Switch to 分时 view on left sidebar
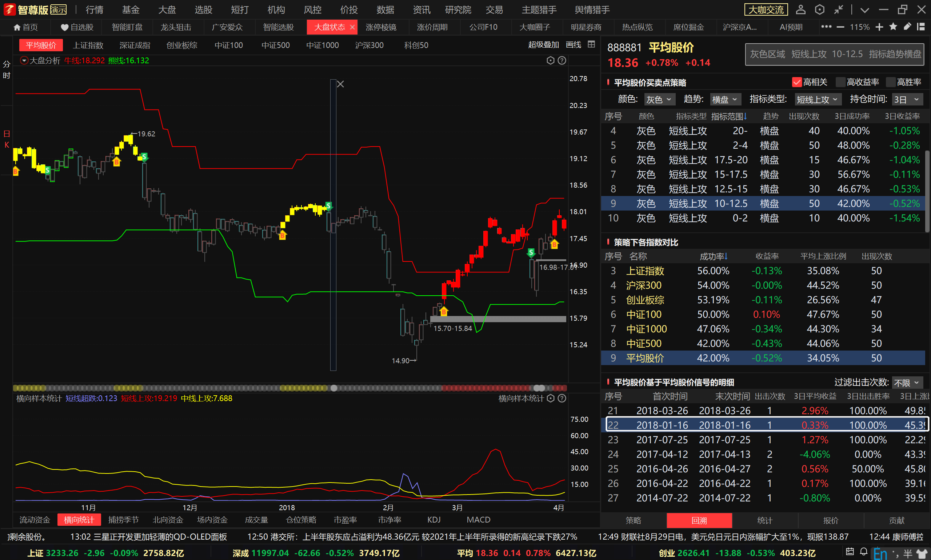Image resolution: width=931 pixels, height=560 pixels. coord(7,70)
